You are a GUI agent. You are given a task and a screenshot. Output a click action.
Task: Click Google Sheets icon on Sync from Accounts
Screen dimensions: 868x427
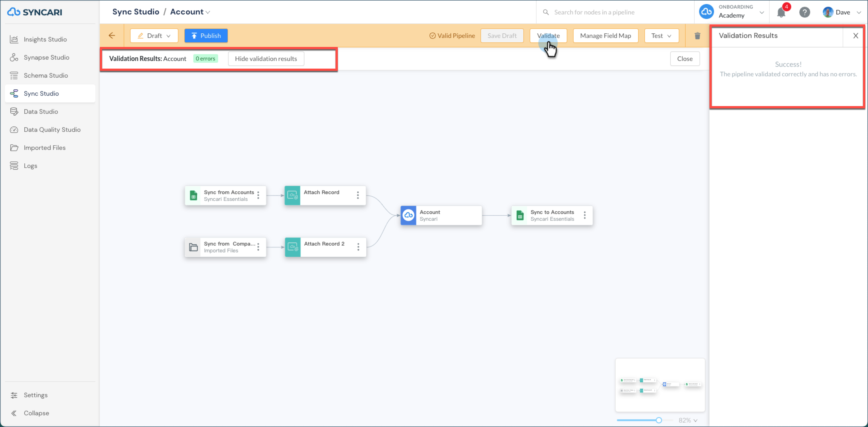click(193, 195)
